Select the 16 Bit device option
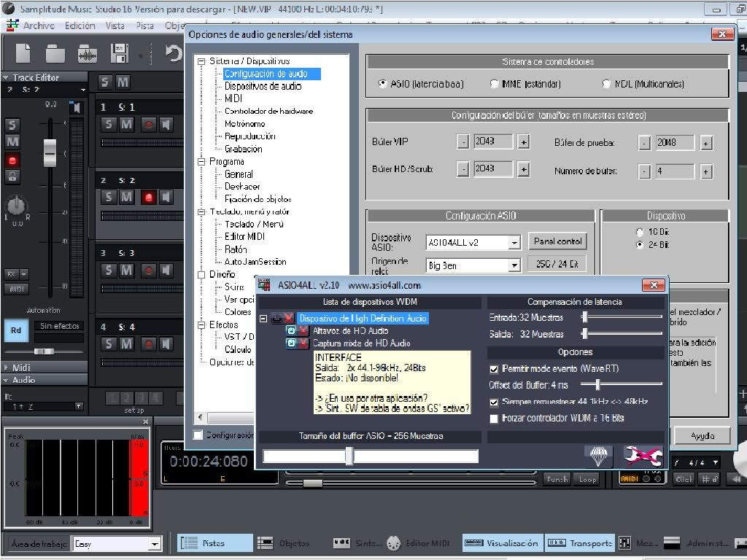 pyautogui.click(x=640, y=232)
